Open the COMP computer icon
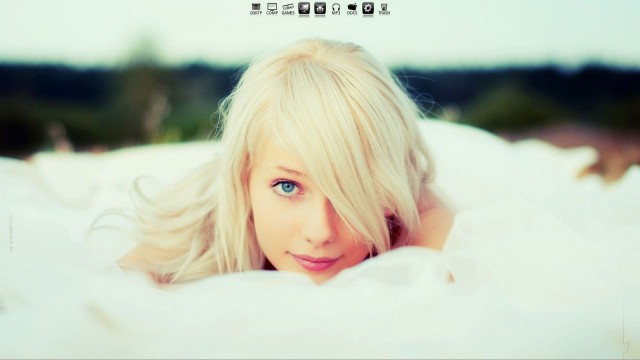Screen dimensions: 640x360 (272, 9)
